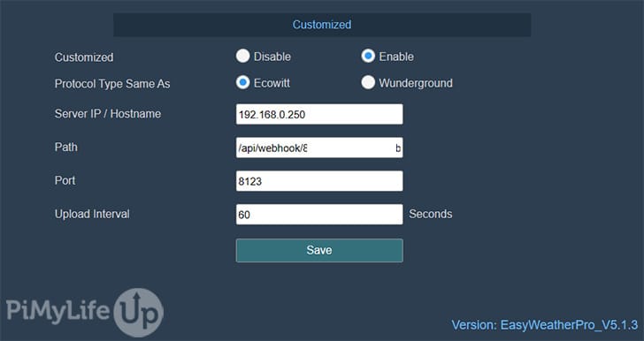Screen dimensions: 644x341
Task: Select the Enable radio button for Customized
Action: [368, 56]
